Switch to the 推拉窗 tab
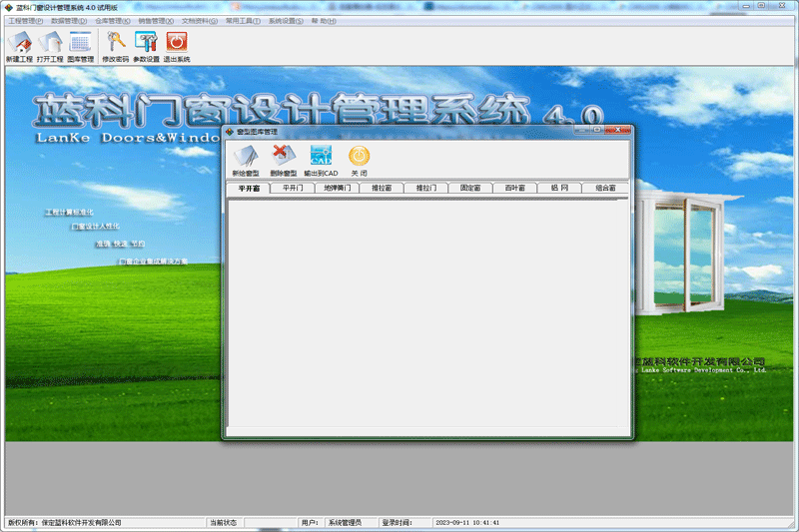799x532 pixels. coord(382,188)
